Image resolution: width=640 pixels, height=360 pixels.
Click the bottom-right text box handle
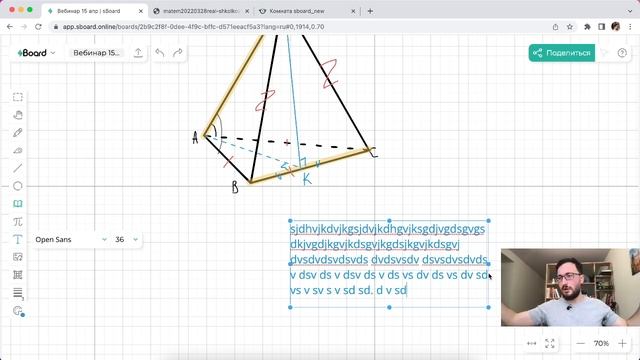pos(489,307)
